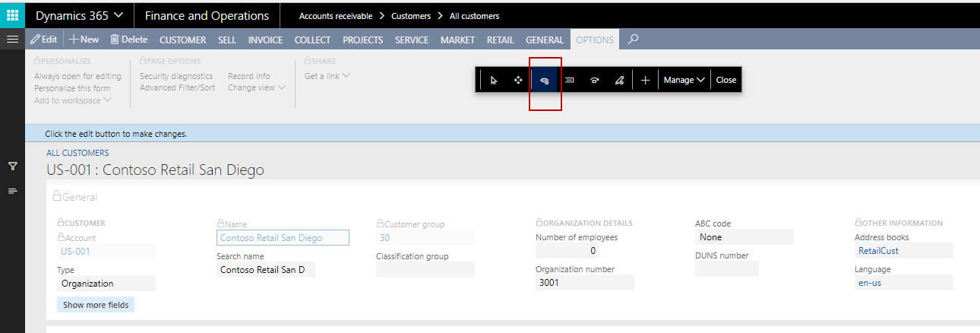Image resolution: width=980 pixels, height=333 pixels.
Task: Click Personalize this form
Action: pyautogui.click(x=72, y=88)
